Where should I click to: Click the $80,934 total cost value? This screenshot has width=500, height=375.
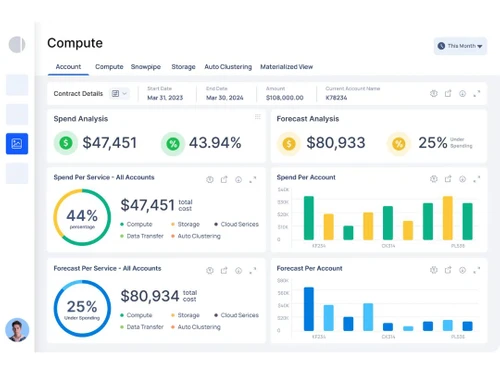point(150,296)
